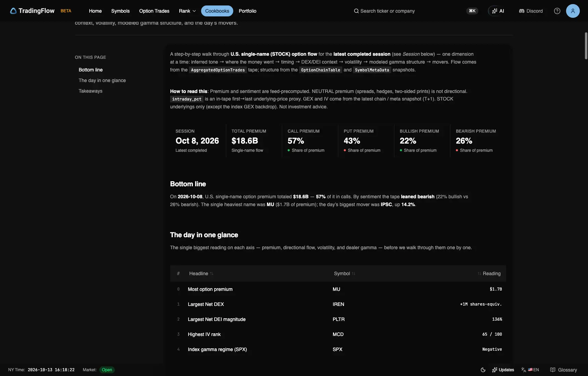Click the MU symbol cell
The height and width of the screenshot is (376, 588).
click(336, 289)
